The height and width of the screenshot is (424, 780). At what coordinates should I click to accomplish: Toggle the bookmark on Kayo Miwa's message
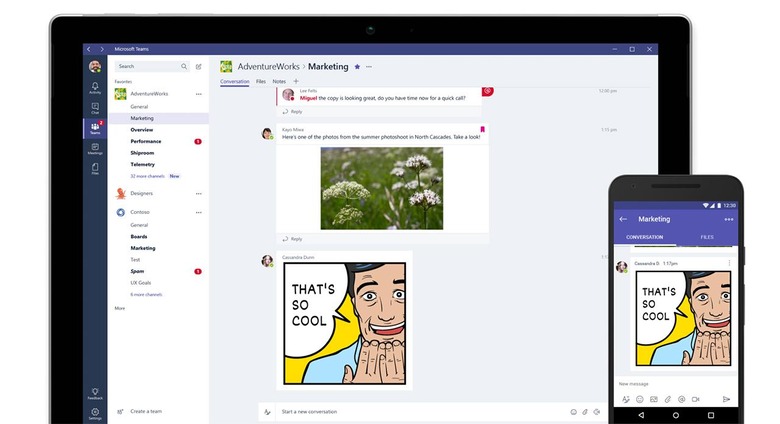click(482, 129)
